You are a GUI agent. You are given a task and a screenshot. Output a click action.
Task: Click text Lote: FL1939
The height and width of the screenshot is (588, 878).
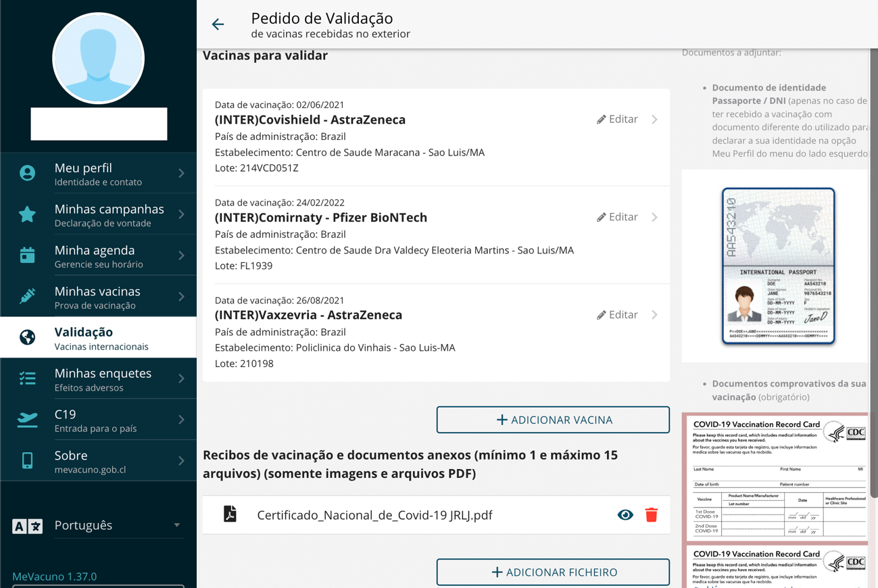[x=244, y=266]
